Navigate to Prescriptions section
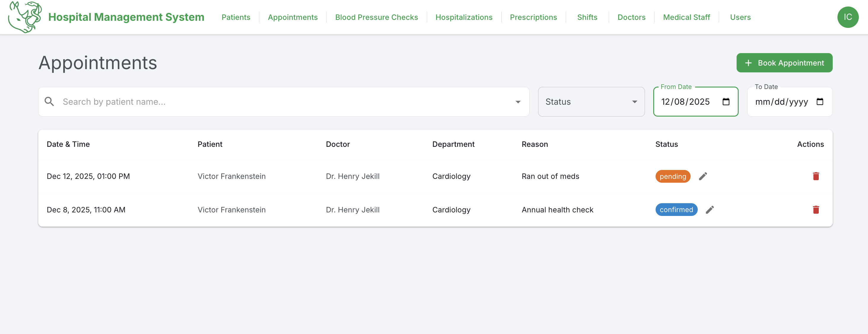This screenshot has height=334, width=868. [533, 17]
